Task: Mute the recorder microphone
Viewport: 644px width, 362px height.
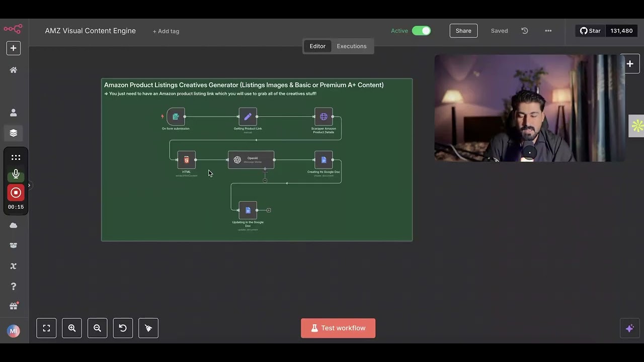Action: click(x=16, y=174)
